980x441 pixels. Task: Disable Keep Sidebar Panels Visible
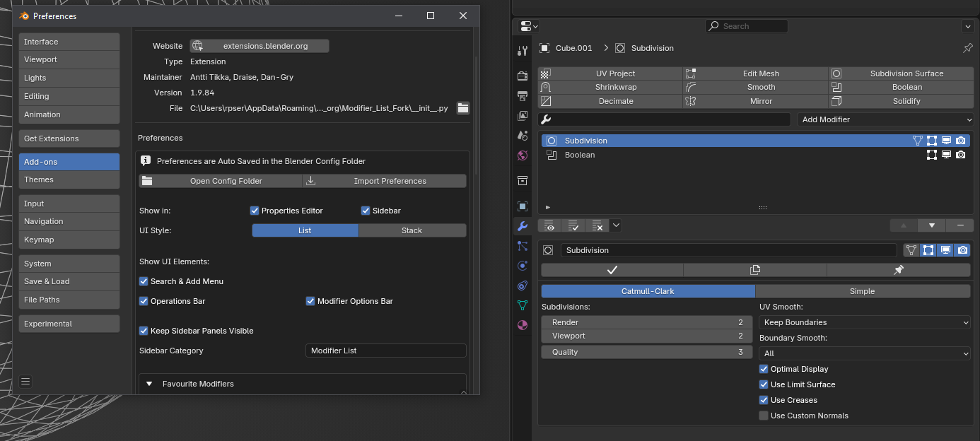coord(144,331)
